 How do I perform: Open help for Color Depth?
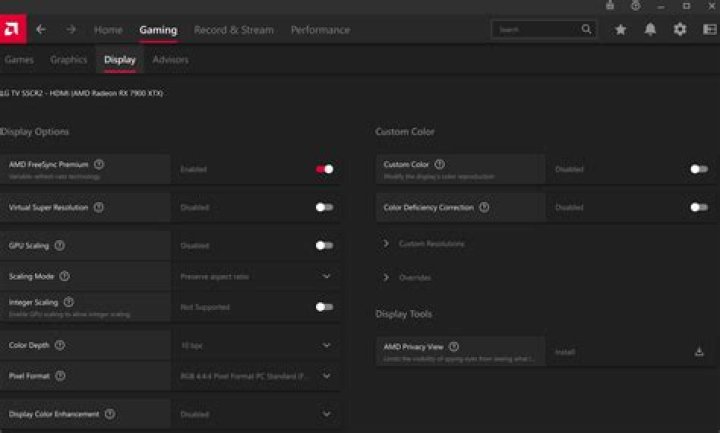pos(60,345)
